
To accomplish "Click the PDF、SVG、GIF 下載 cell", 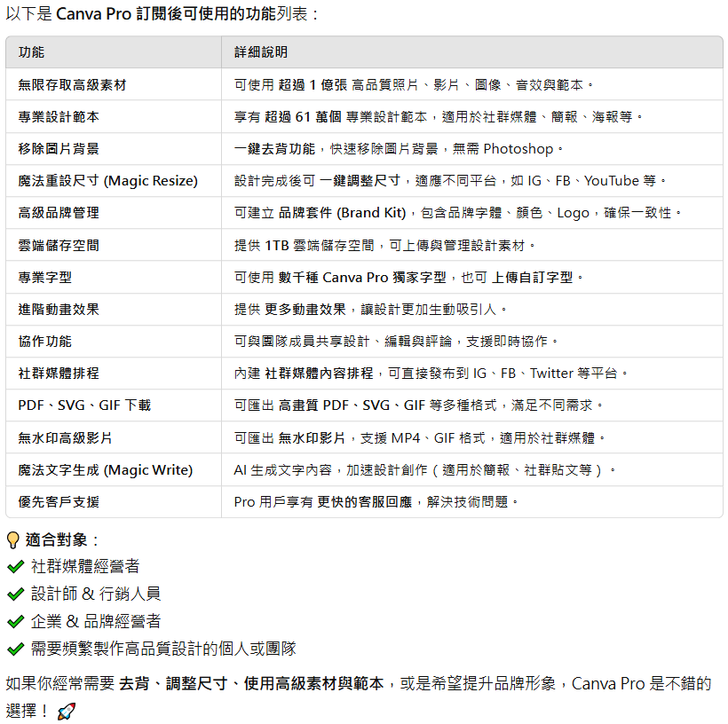I will pyautogui.click(x=84, y=405).
